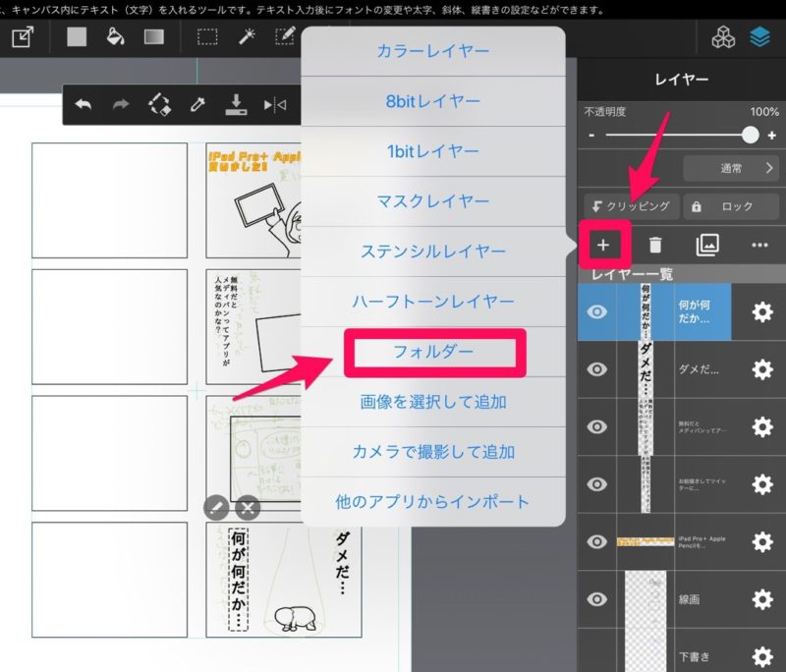Tap the 何が何だか text box on canvas
The height and width of the screenshot is (672, 786).
pos(238,580)
